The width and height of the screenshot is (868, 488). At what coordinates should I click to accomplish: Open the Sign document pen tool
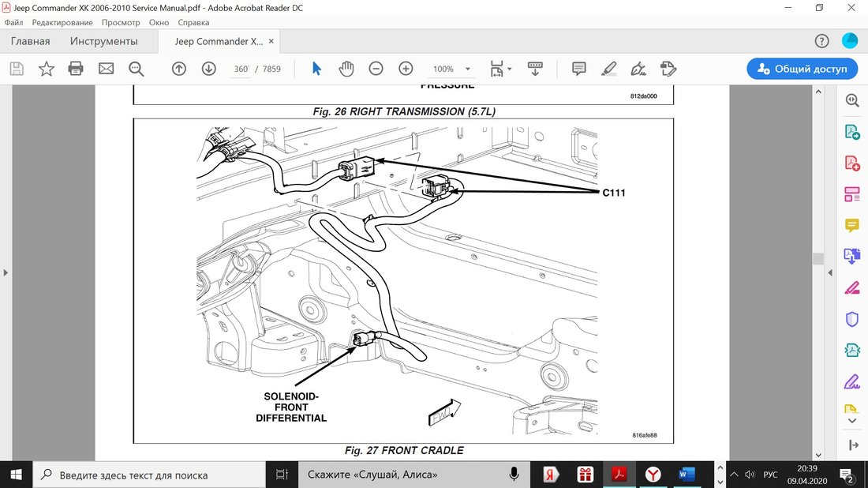[x=638, y=69]
